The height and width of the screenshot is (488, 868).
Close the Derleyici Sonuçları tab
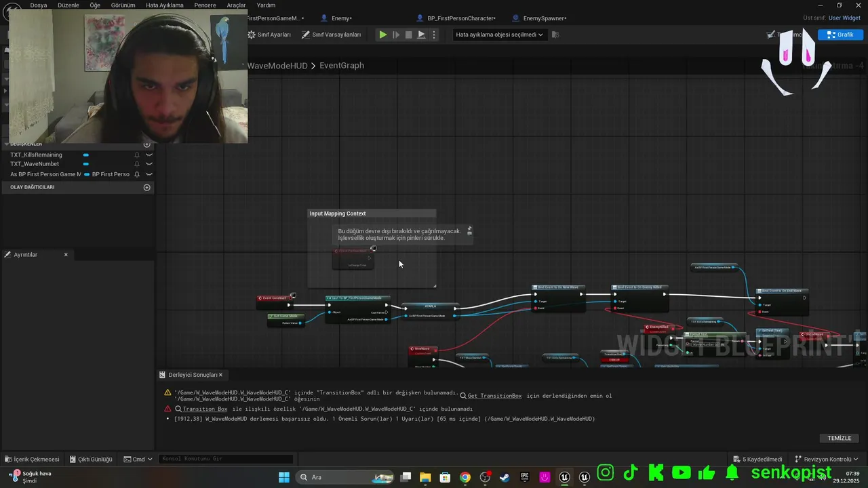(x=220, y=375)
